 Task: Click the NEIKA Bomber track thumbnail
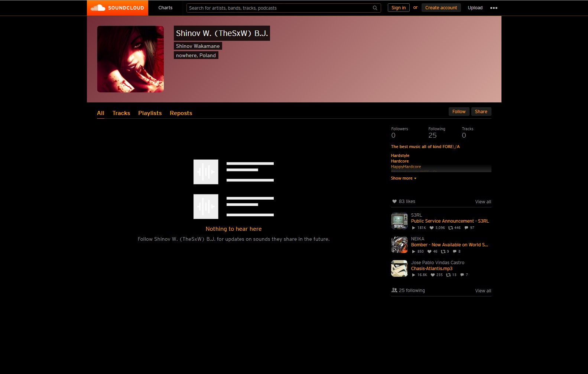click(399, 245)
